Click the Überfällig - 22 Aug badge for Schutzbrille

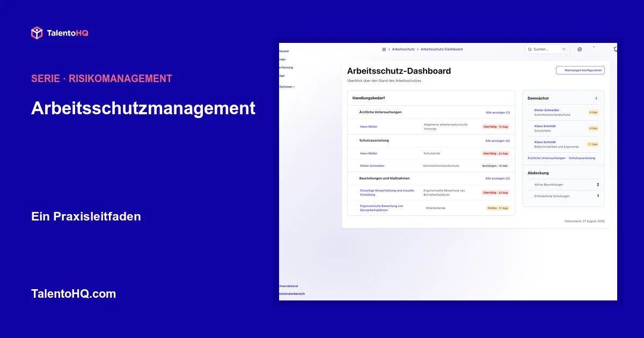coord(495,153)
